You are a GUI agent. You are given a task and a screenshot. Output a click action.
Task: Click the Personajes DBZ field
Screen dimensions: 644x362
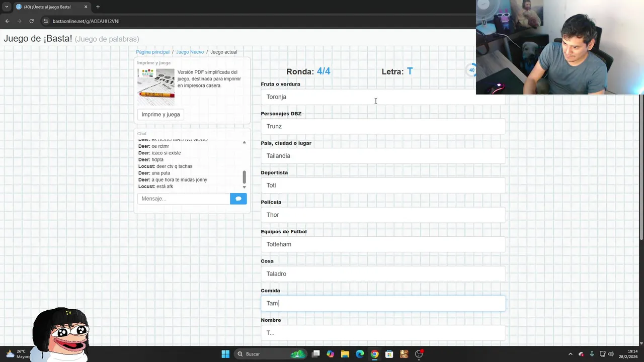pos(383,126)
